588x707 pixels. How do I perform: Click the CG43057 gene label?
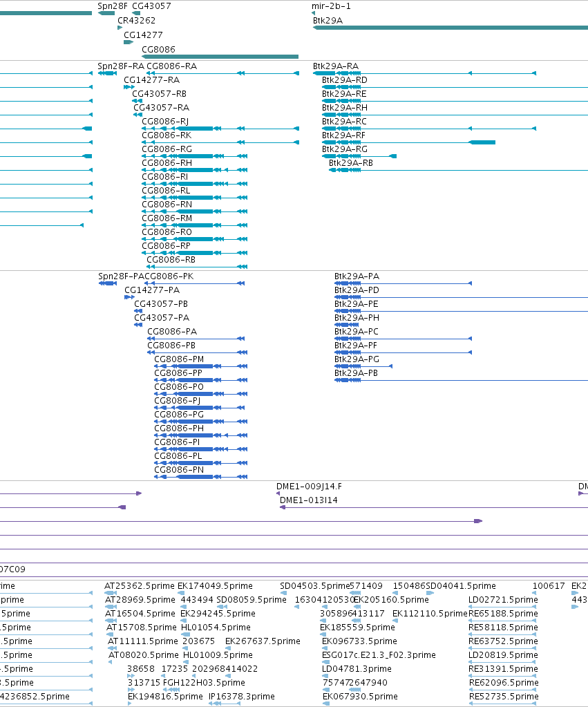point(151,6)
